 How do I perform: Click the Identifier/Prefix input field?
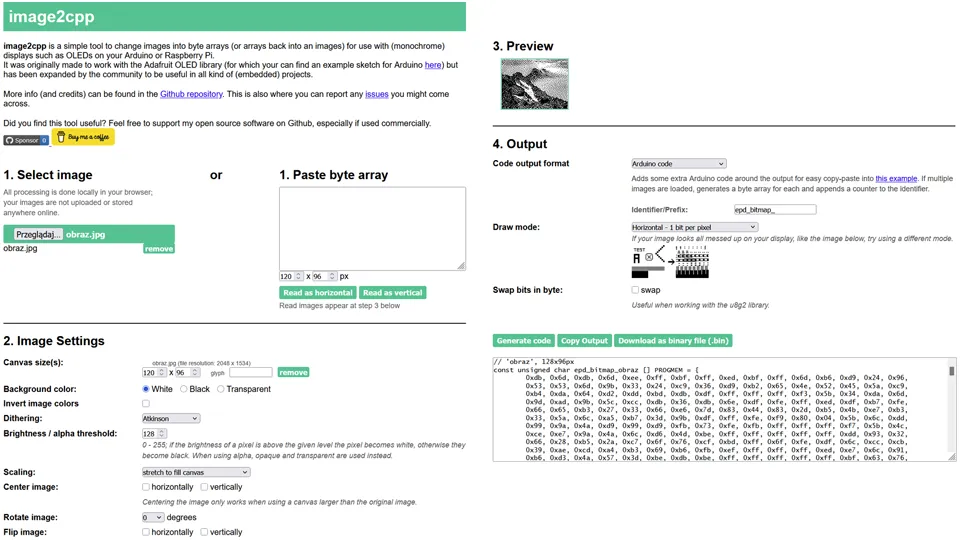coord(775,209)
